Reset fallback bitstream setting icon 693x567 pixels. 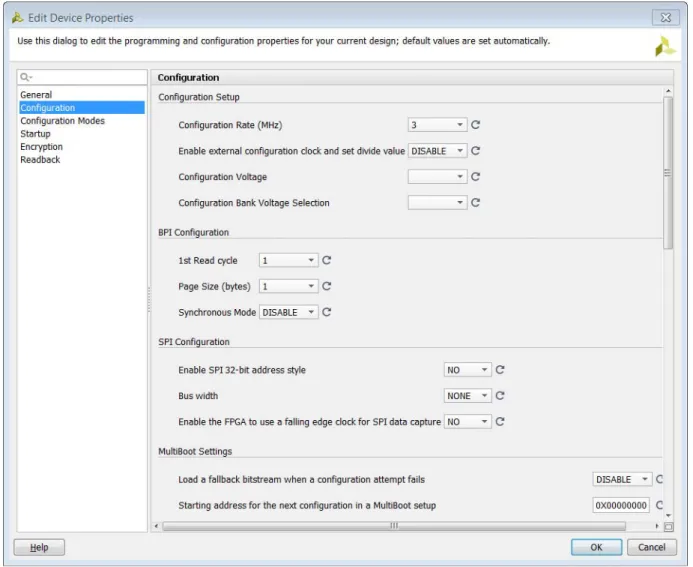point(659,479)
